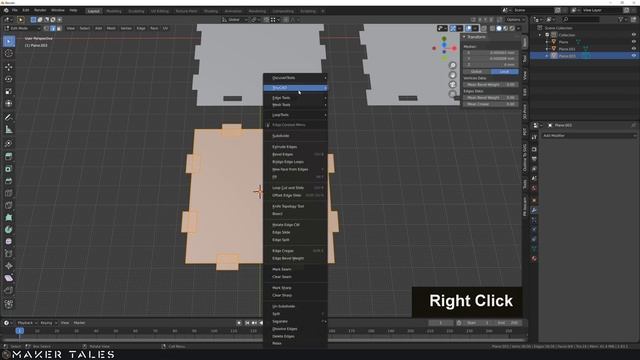
Task: Open the highlighted context menu submenu
Action: 295,88
